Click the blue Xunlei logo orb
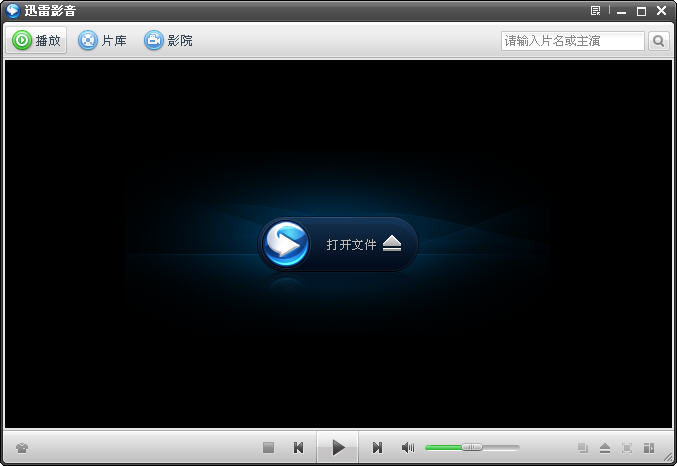This screenshot has width=677, height=466. click(286, 244)
